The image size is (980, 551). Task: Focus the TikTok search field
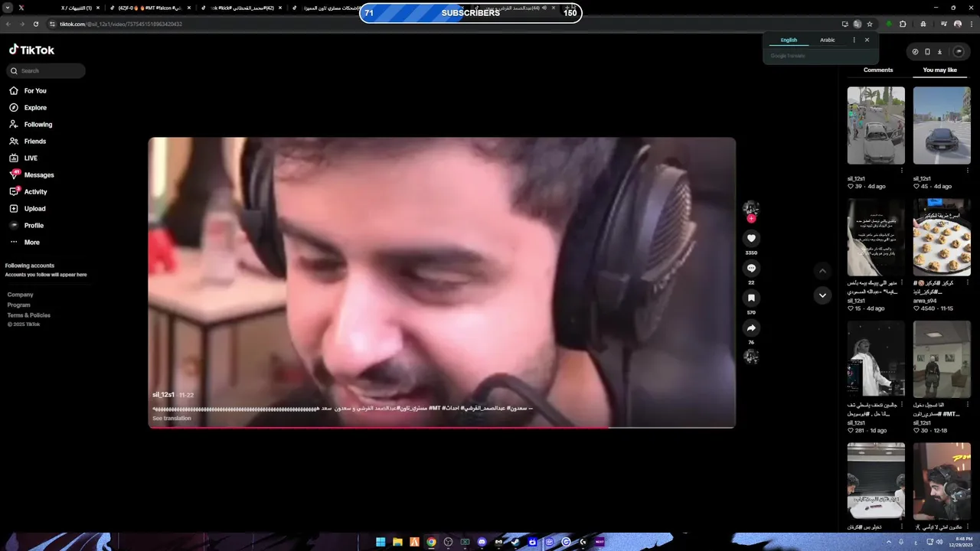tap(46, 70)
